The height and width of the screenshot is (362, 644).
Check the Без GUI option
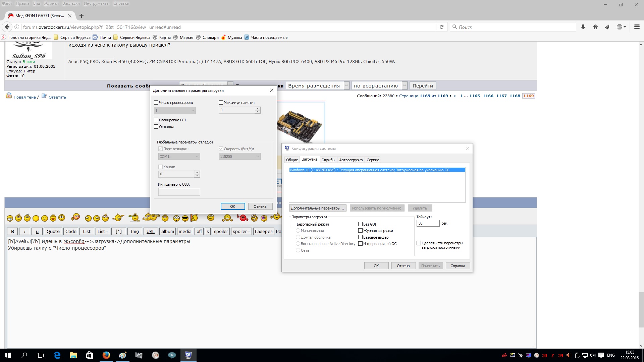pyautogui.click(x=360, y=224)
